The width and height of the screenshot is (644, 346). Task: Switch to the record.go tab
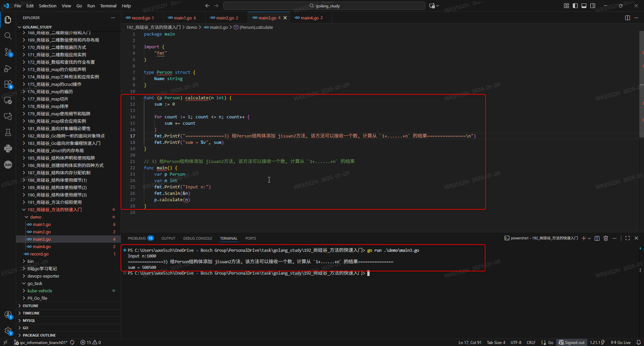pyautogui.click(x=142, y=18)
